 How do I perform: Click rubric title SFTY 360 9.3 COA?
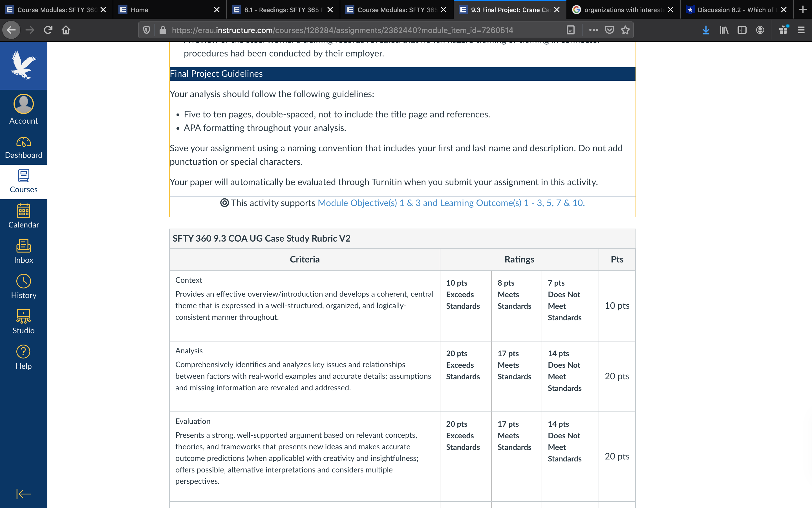pyautogui.click(x=261, y=238)
